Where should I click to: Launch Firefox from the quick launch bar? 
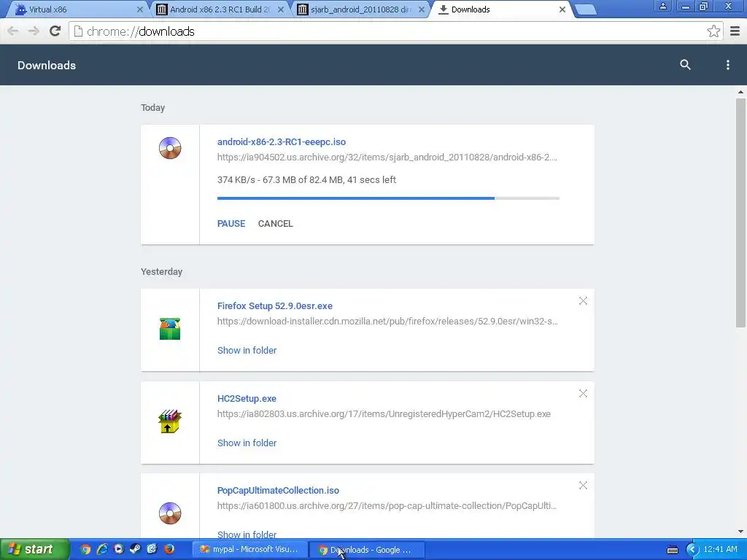pyautogui.click(x=169, y=550)
